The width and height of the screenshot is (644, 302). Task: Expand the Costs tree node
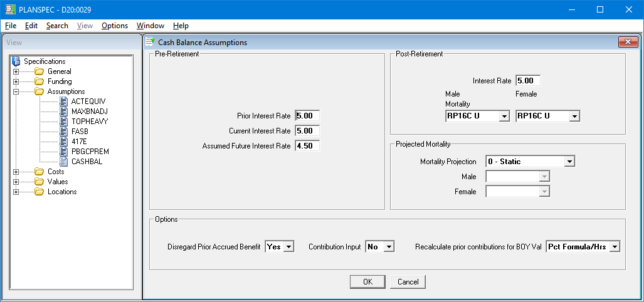[16, 172]
